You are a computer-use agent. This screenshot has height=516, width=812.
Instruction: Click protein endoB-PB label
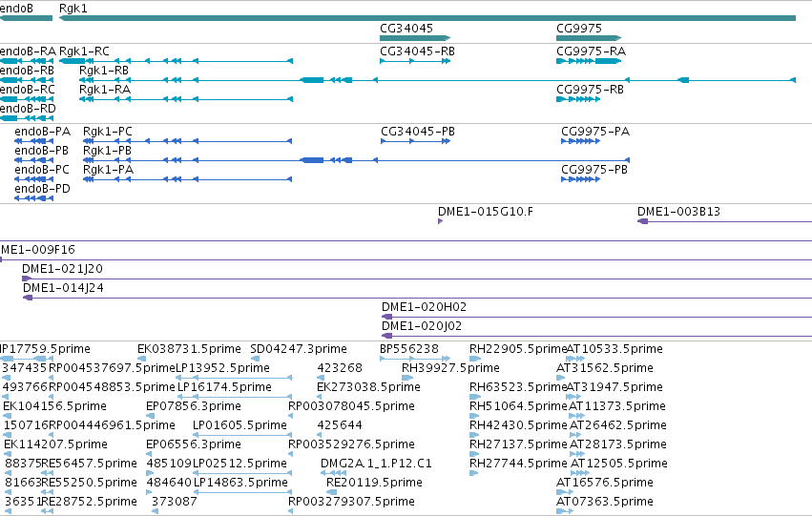tap(41, 151)
